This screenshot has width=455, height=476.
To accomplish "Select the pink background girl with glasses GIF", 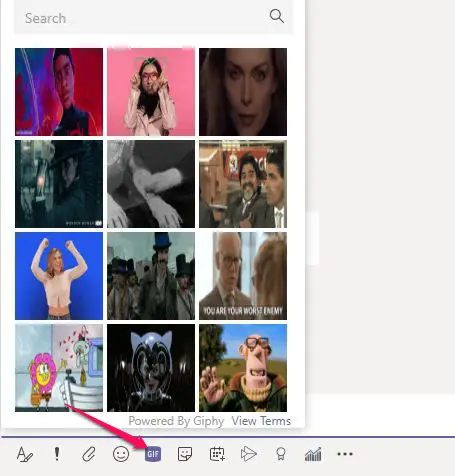I will click(151, 92).
